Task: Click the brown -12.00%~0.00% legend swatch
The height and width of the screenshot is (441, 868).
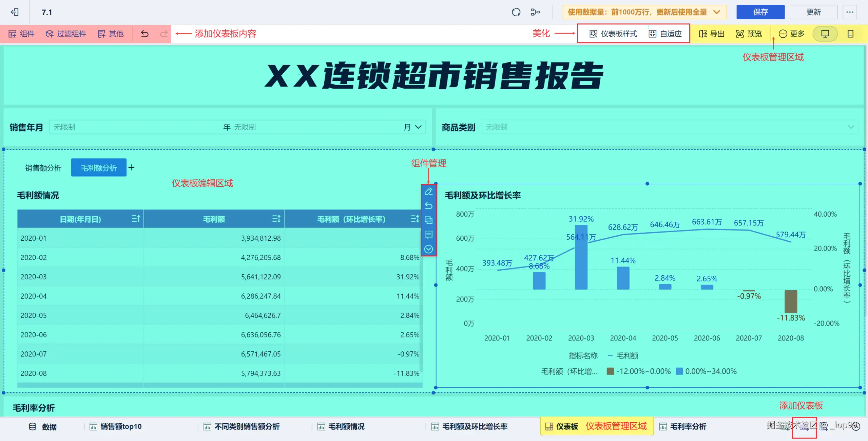Action: click(610, 371)
